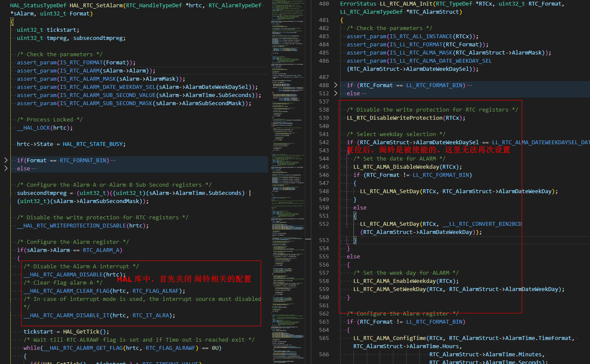The height and width of the screenshot is (364, 590).
Task: Click IS_RTC_FORMAT in the first assert_param
Action: (82, 63)
